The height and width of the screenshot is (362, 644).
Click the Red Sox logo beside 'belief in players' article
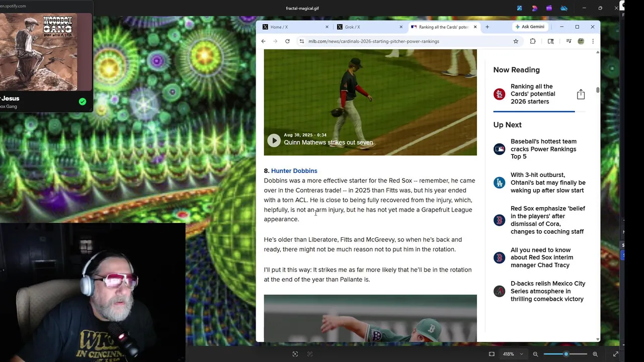499,220
